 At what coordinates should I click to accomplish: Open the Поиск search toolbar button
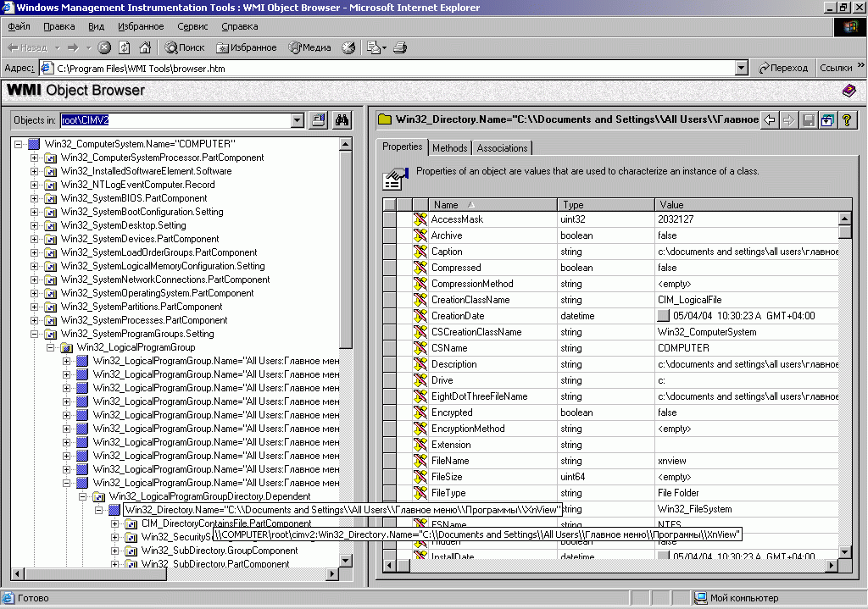click(185, 47)
